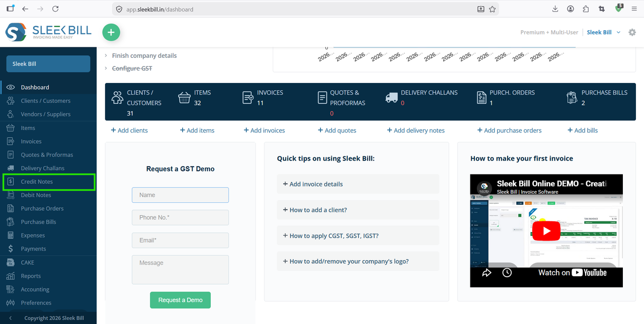Click Add items link

tap(197, 130)
